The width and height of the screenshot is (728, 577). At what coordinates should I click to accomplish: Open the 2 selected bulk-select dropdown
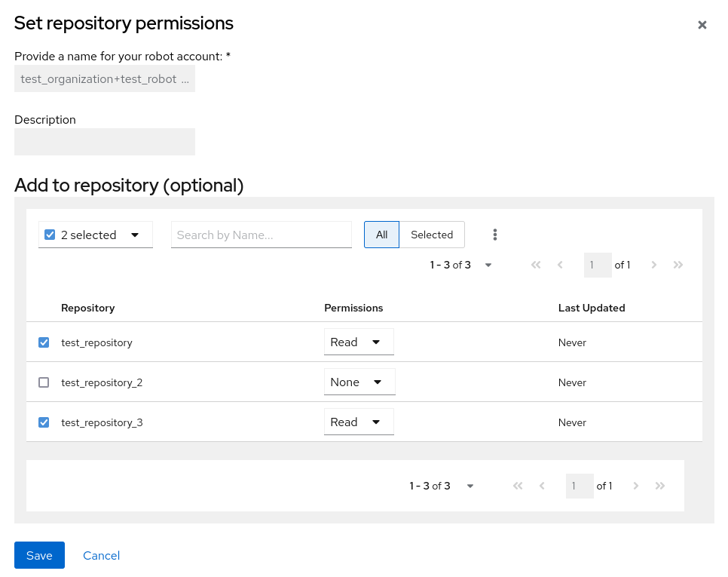(x=95, y=235)
